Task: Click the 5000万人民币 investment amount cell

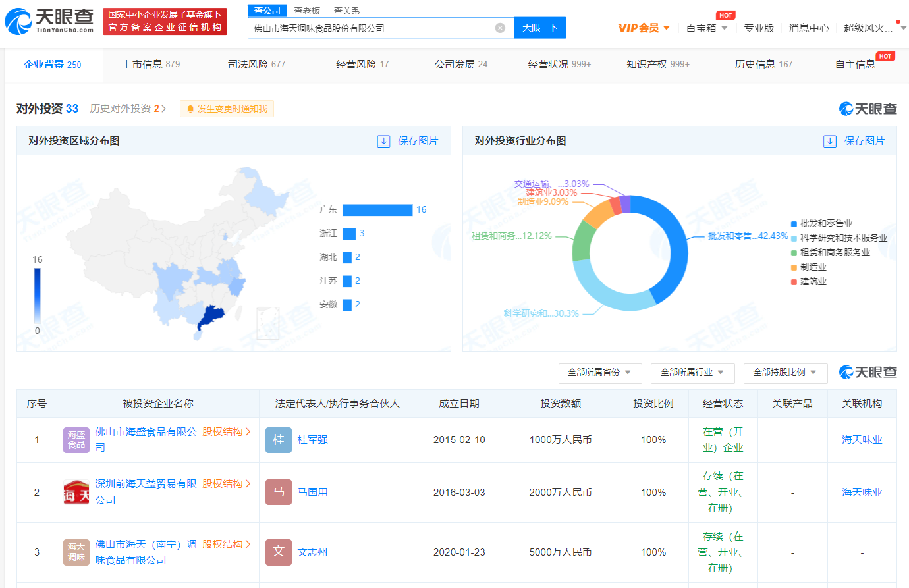Action: pyautogui.click(x=561, y=552)
